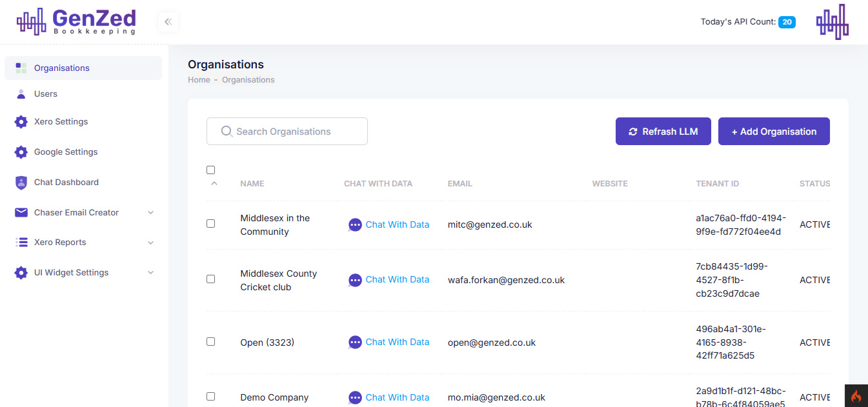Viewport: 868px width, 407px height.
Task: Open the Organisations sidebar menu item
Action: pos(62,68)
